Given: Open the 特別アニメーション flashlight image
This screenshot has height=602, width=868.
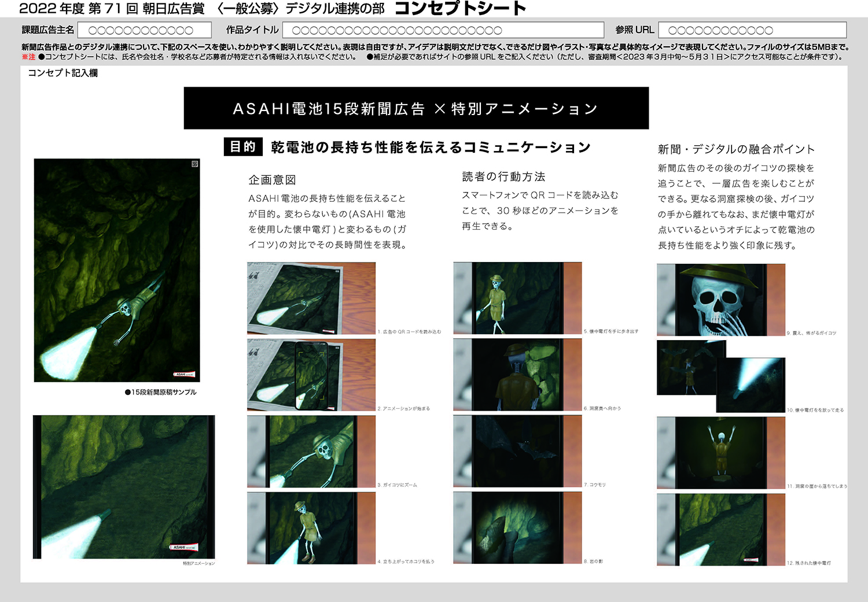Looking at the screenshot, I should click(x=124, y=487).
